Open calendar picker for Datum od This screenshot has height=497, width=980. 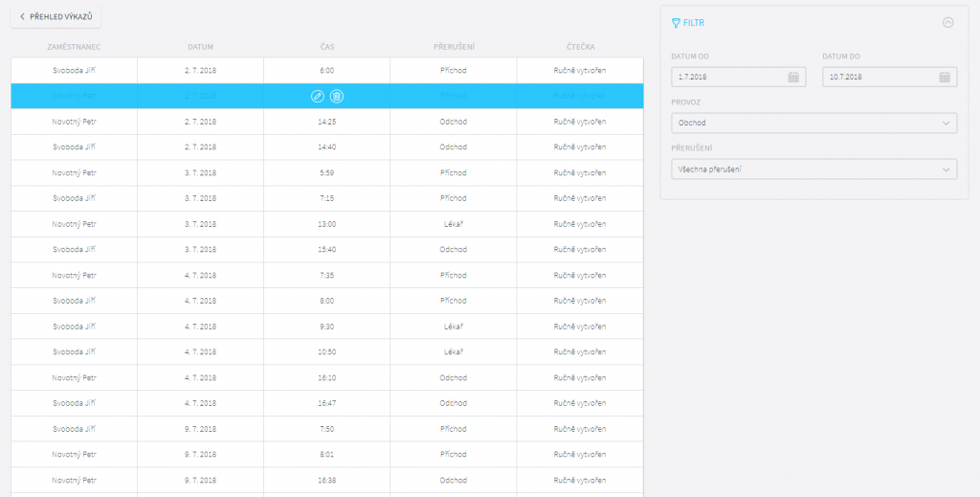[x=793, y=77]
